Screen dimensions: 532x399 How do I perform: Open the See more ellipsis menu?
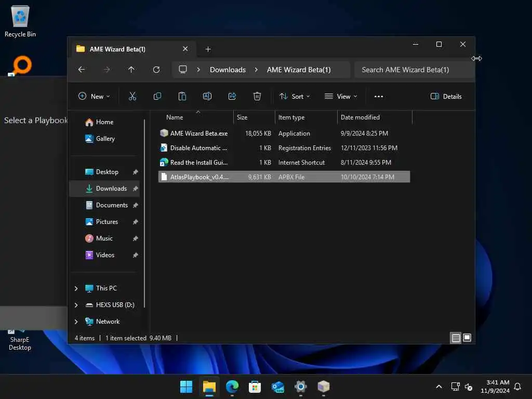379,96
